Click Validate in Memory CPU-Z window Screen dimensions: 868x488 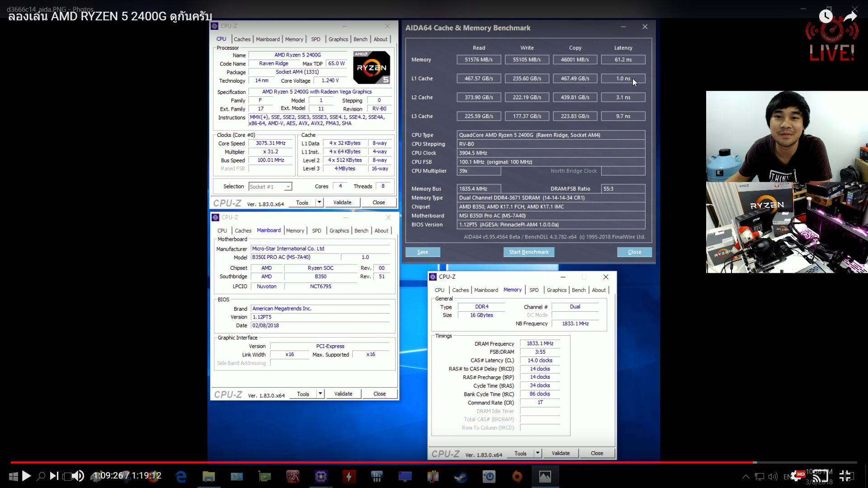click(x=561, y=453)
